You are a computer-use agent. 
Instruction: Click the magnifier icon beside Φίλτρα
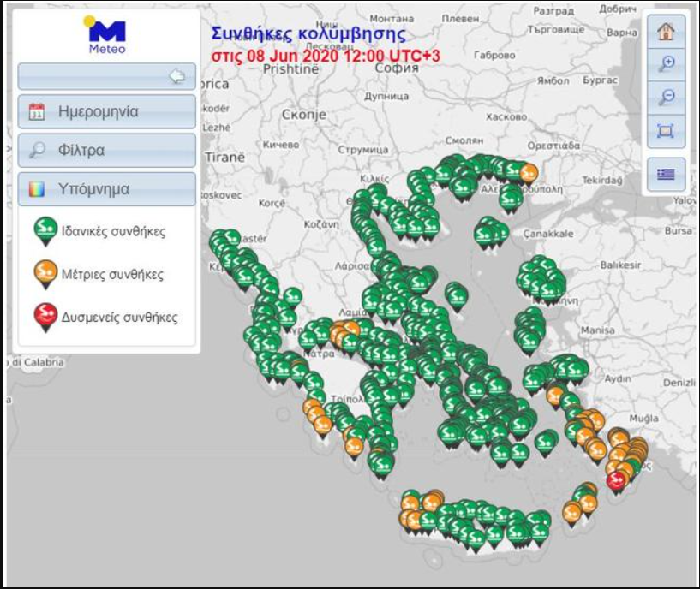tap(37, 151)
